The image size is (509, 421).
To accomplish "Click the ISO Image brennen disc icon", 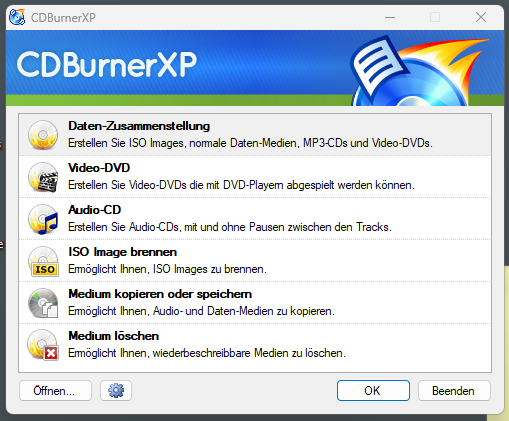I will pyautogui.click(x=43, y=261).
